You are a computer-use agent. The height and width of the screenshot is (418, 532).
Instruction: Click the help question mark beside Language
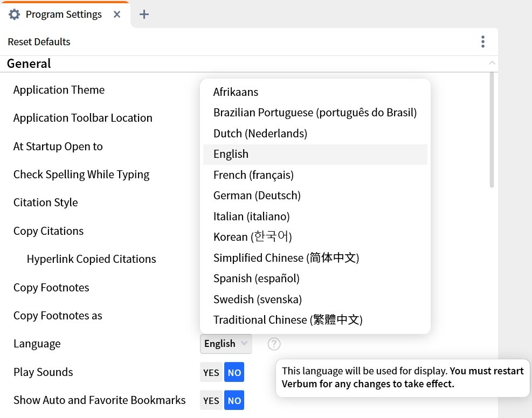coord(274,344)
